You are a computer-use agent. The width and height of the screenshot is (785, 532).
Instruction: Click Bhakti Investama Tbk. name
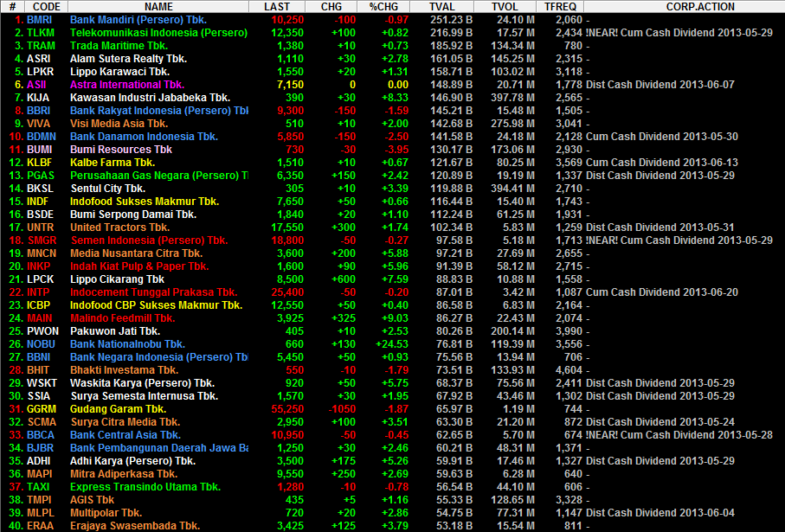(x=124, y=371)
